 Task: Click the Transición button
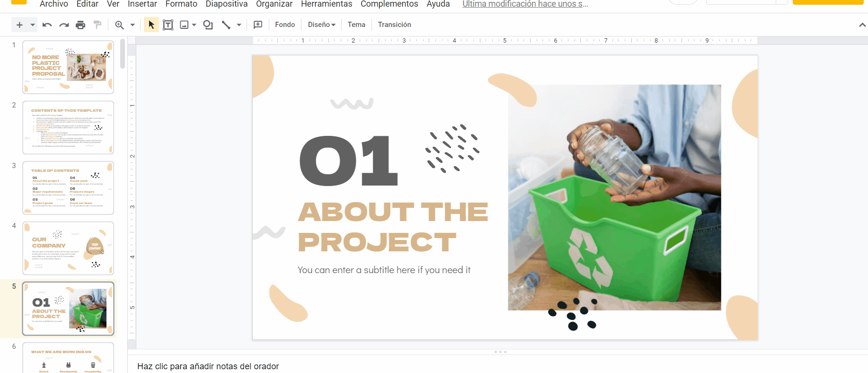tap(394, 25)
